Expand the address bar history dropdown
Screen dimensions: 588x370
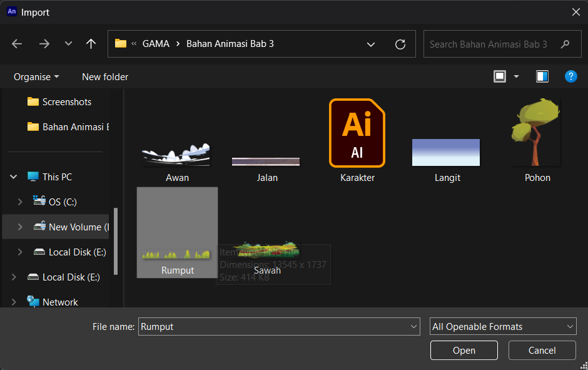tap(370, 44)
